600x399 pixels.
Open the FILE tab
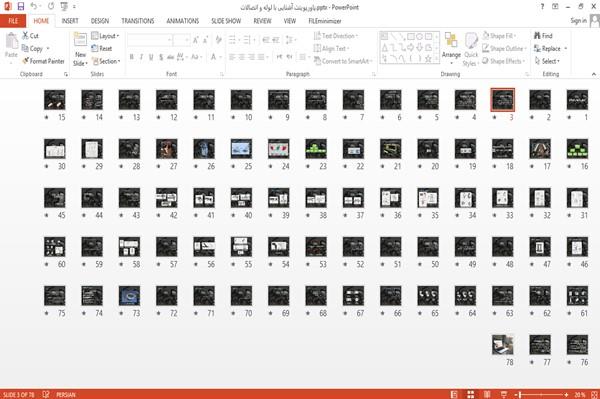point(13,21)
